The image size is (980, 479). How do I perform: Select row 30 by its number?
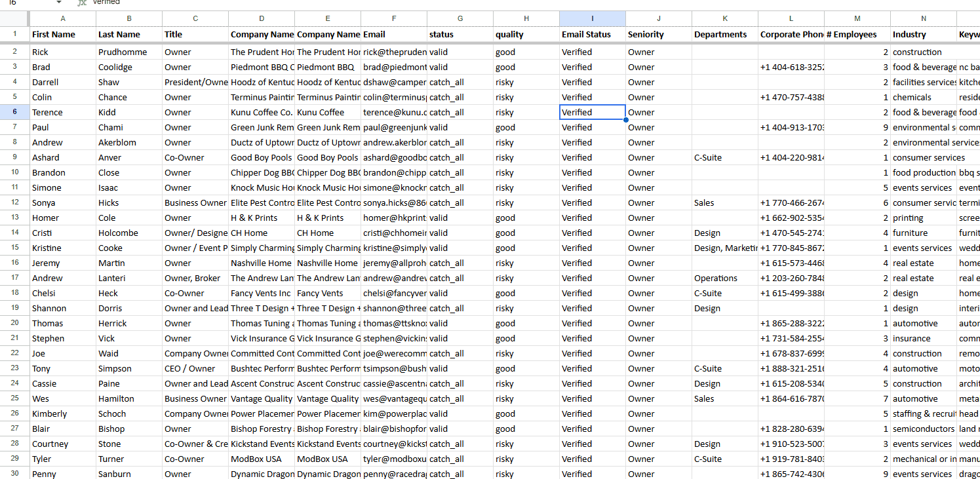point(14,474)
